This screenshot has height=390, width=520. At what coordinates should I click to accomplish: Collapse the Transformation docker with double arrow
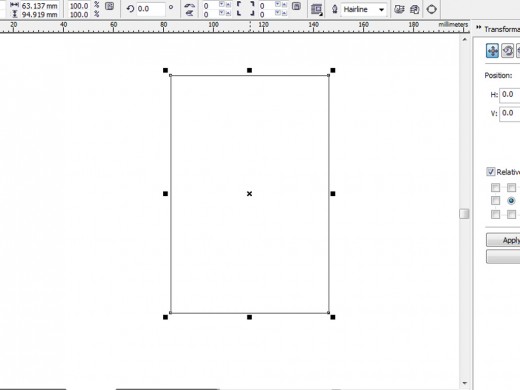479,27
